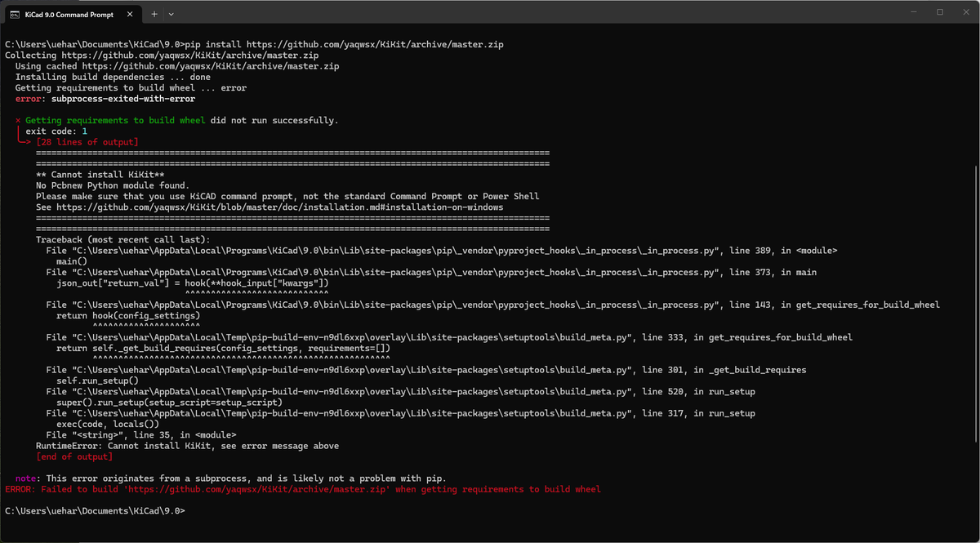Click the 'line 520, in run_setup' file line
980x543 pixels.
(400, 391)
